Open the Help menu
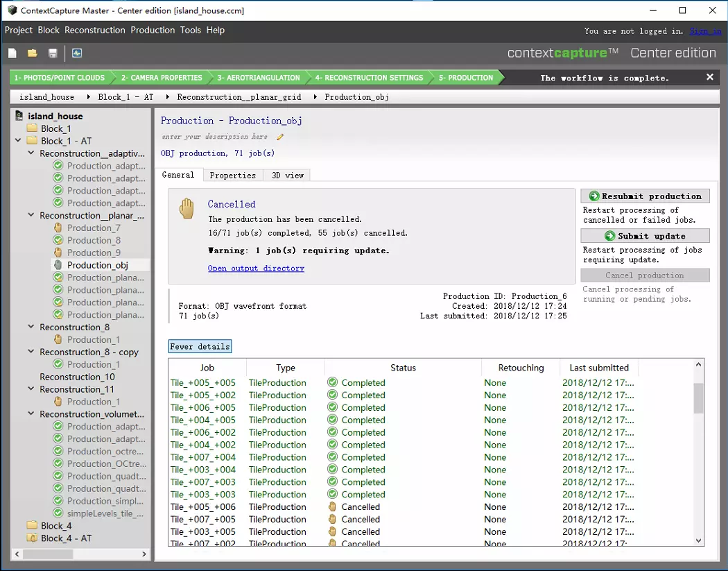The width and height of the screenshot is (728, 571). pyautogui.click(x=216, y=31)
